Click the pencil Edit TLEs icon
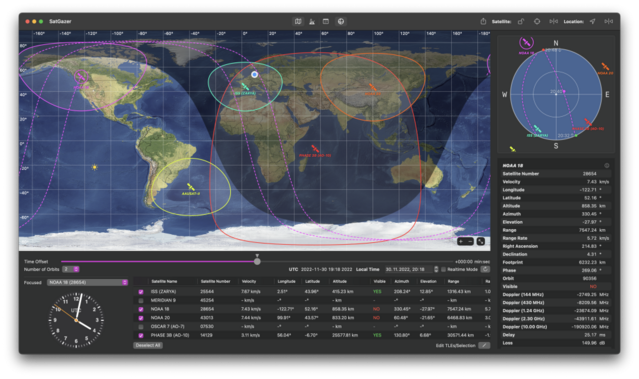The image size is (639, 379). click(x=484, y=345)
